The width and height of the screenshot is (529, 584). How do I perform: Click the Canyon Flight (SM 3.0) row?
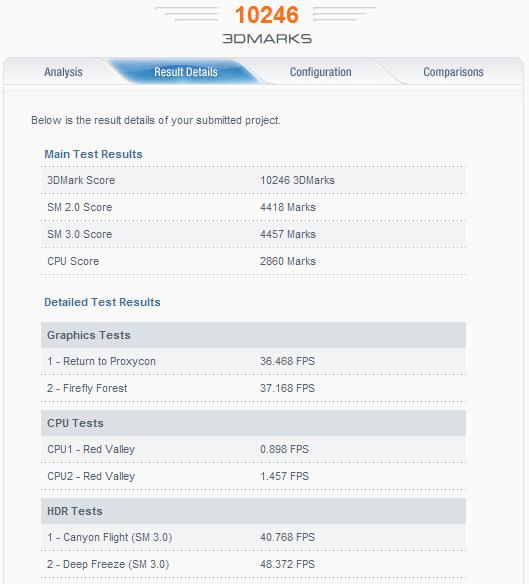point(253,537)
